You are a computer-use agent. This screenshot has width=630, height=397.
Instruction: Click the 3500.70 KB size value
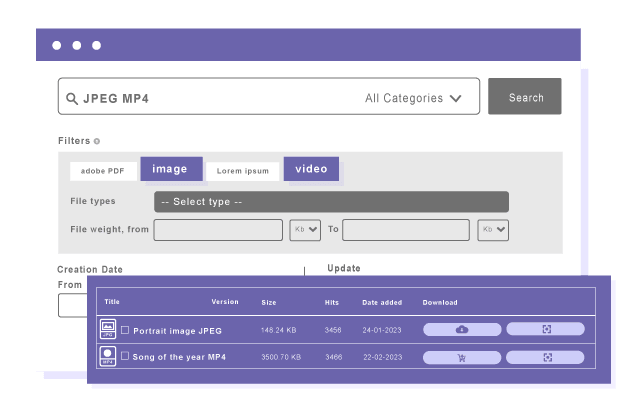(x=281, y=357)
